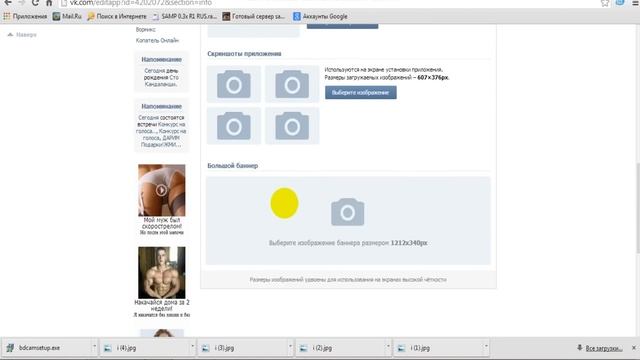The image size is (640, 360).
Task: Open the Mail.Ru bookmark
Action: tap(67, 16)
